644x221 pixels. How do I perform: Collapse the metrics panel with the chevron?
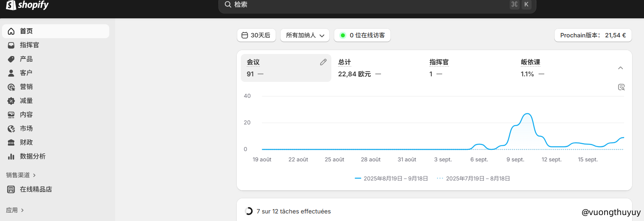[621, 68]
